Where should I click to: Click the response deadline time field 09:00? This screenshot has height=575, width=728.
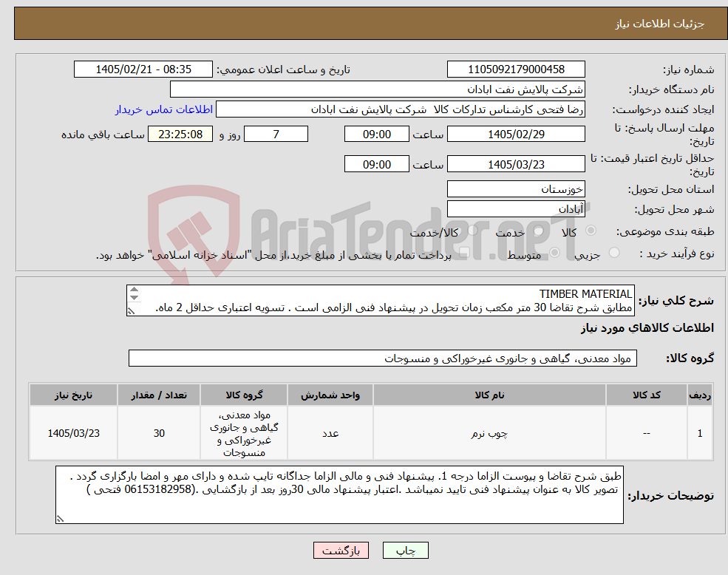[x=376, y=135]
